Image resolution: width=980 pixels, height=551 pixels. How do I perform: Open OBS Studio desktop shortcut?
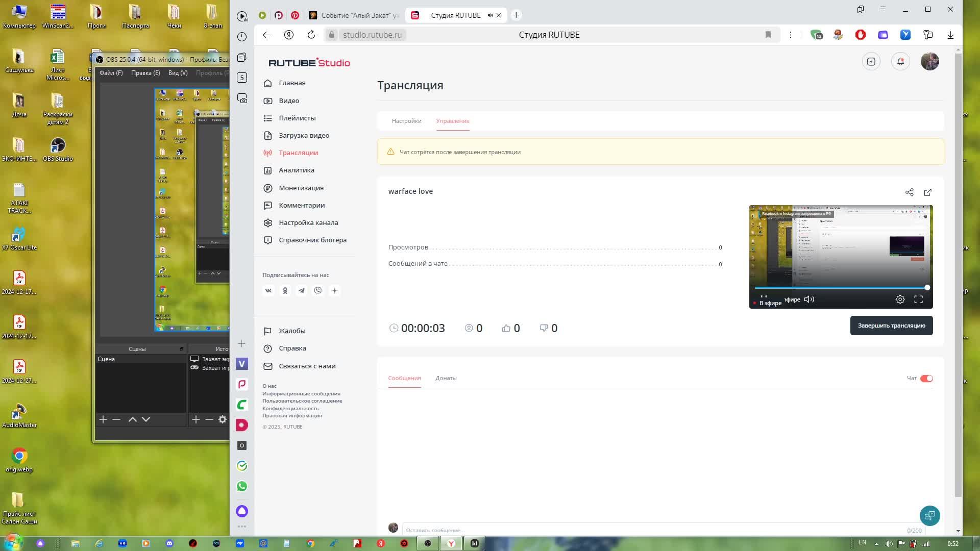tap(58, 150)
